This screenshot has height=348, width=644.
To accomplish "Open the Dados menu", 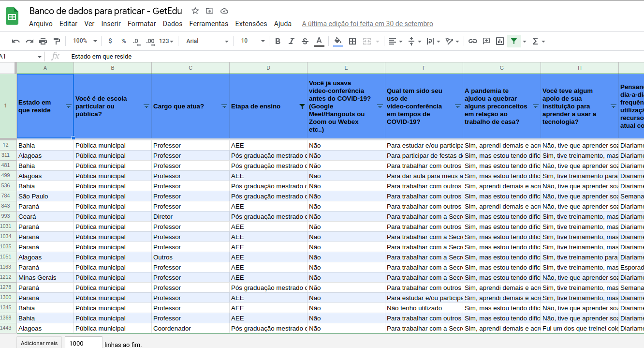I will pyautogui.click(x=173, y=24).
